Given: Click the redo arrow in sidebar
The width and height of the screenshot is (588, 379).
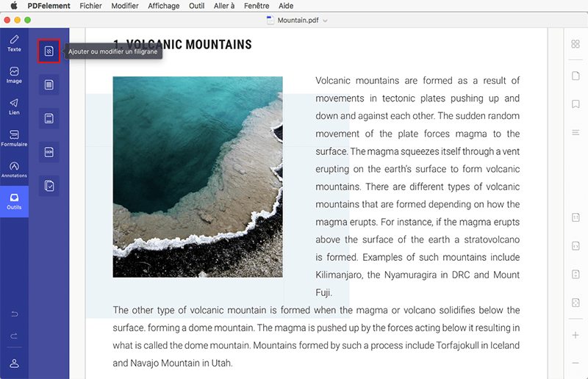Looking at the screenshot, I should tap(14, 336).
